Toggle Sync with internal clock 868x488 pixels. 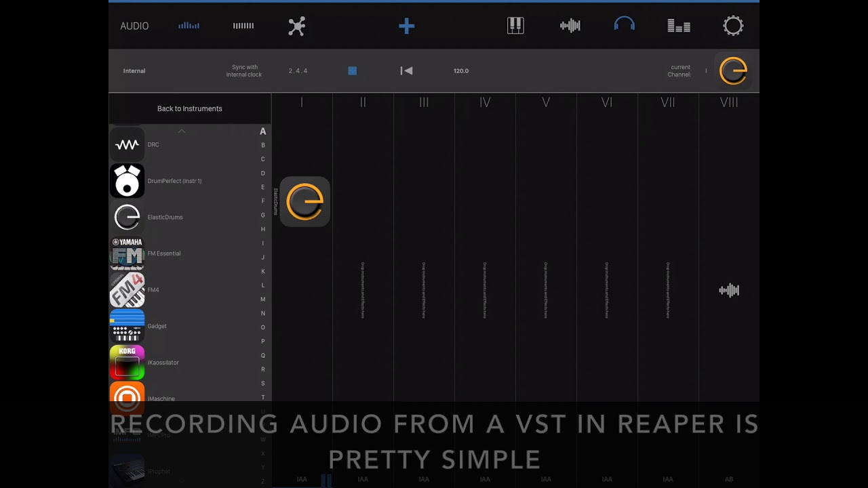tap(244, 71)
